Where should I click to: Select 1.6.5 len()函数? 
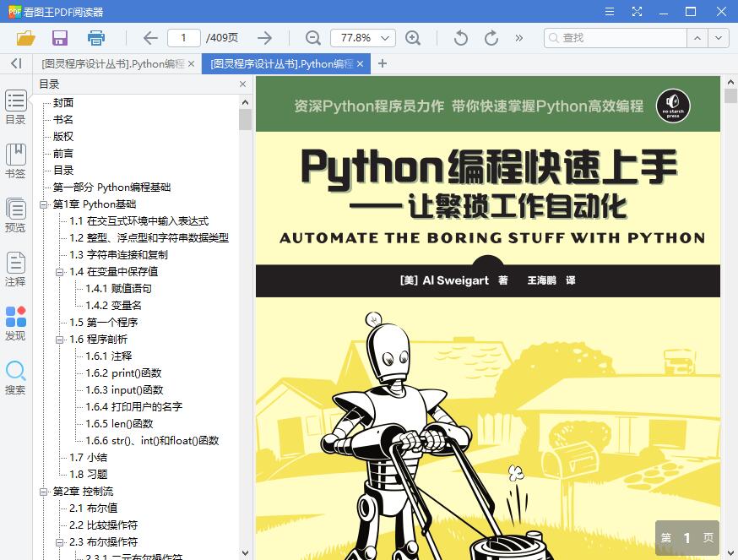(x=119, y=424)
